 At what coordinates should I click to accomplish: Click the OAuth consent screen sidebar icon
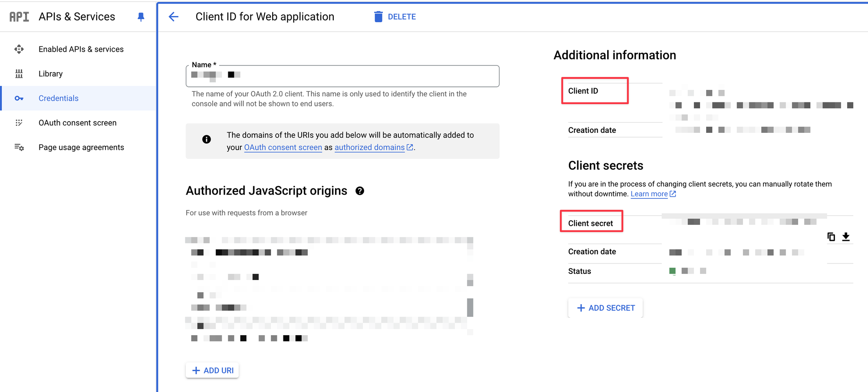(x=19, y=123)
